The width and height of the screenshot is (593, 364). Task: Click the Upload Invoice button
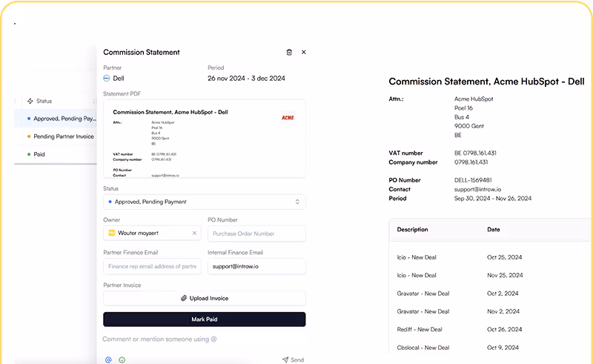205,298
